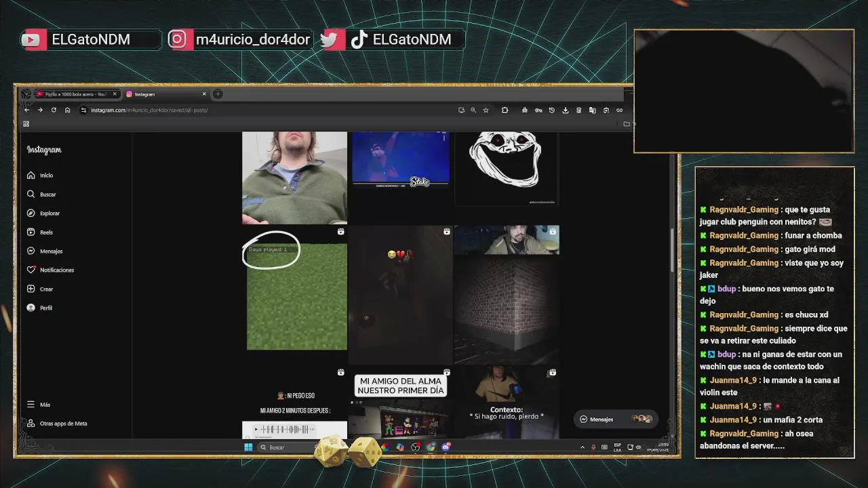The height and width of the screenshot is (488, 868).
Task: Click the link chain icon at toolbar end
Action: (619, 110)
